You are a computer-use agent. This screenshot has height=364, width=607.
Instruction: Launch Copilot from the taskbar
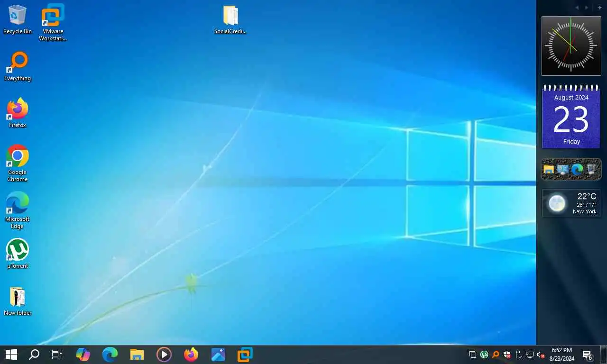coord(83,355)
